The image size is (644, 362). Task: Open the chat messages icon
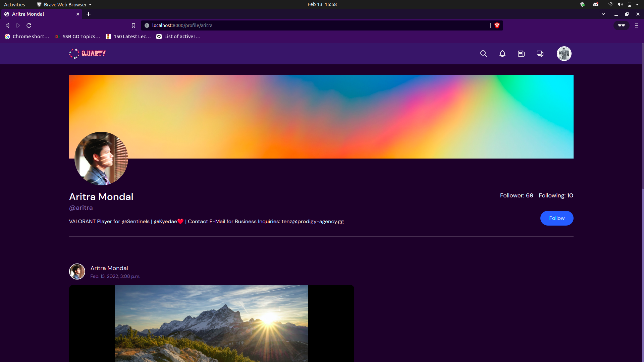(540, 54)
